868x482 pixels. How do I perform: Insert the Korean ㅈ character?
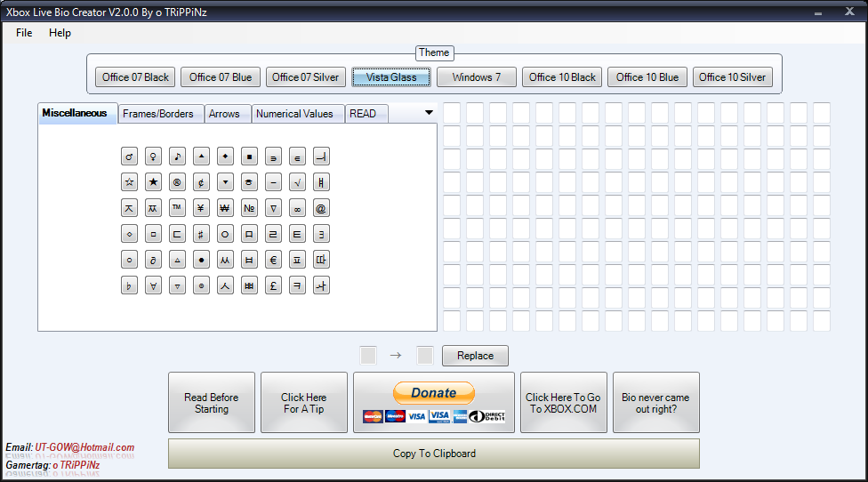tap(129, 208)
